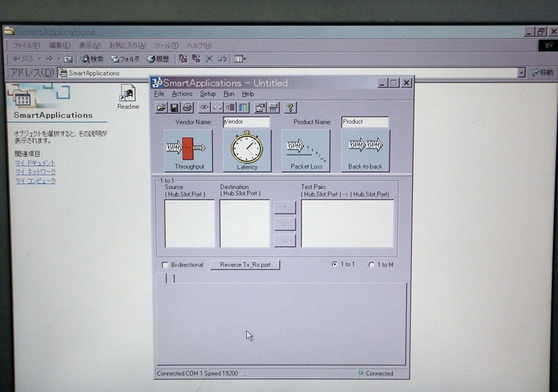Click the 'Connected COM 1 Speed 19200' status text
558x392 pixels.
[198, 373]
